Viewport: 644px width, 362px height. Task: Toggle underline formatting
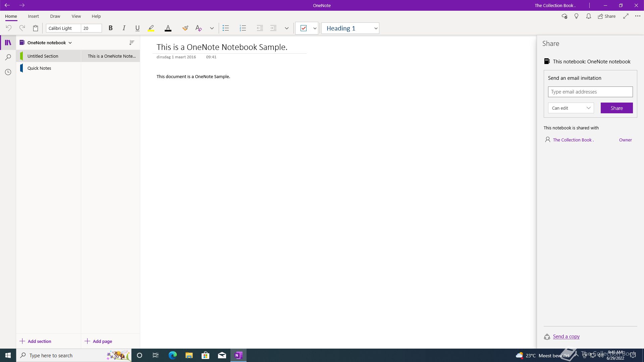[137, 28]
